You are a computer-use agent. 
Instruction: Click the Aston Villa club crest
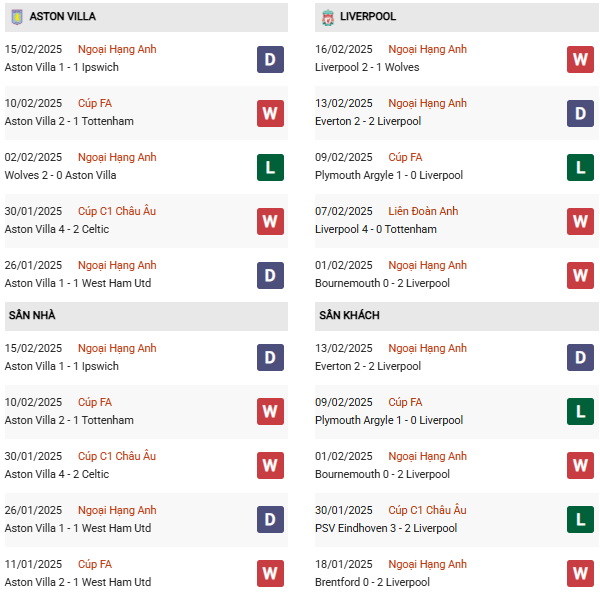click(x=16, y=17)
